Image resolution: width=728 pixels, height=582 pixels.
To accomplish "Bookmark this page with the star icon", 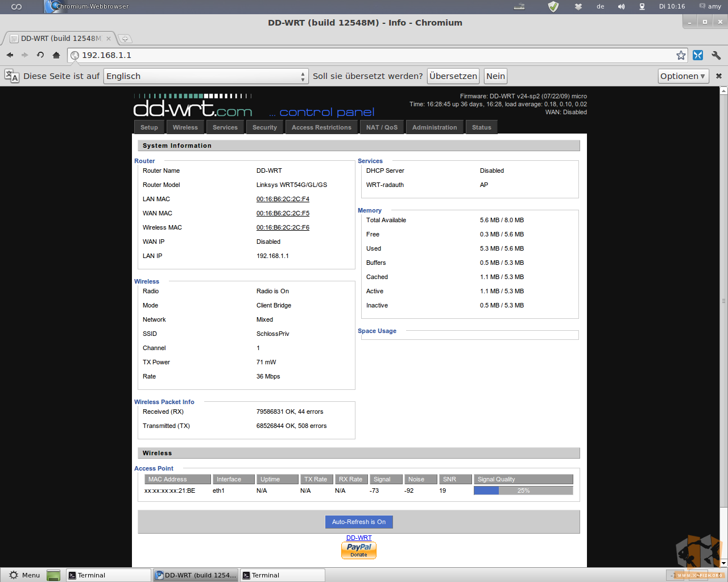I will coord(681,55).
